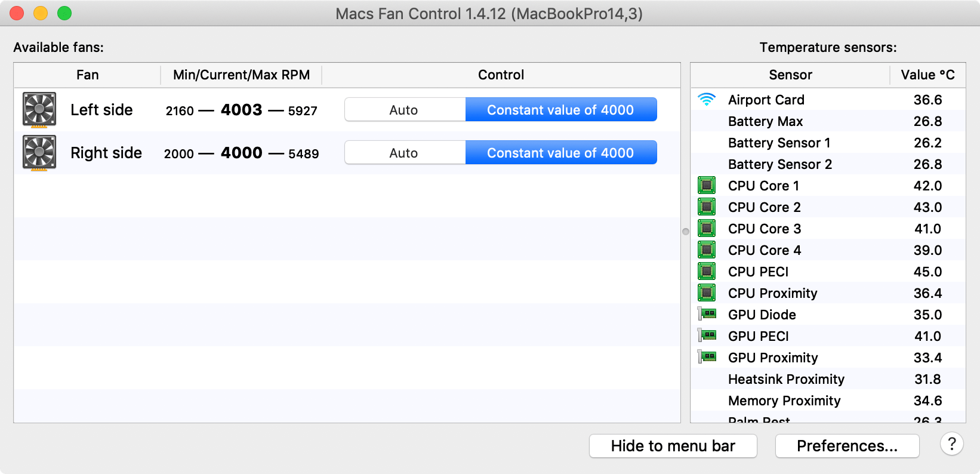
Task: Sort by Value °C column header
Action: tap(927, 75)
